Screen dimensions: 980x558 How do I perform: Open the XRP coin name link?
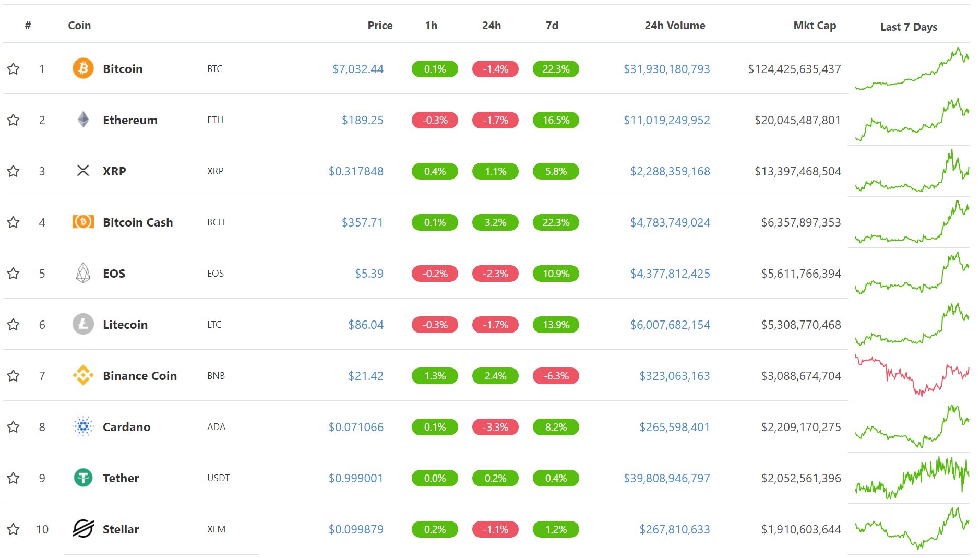114,171
